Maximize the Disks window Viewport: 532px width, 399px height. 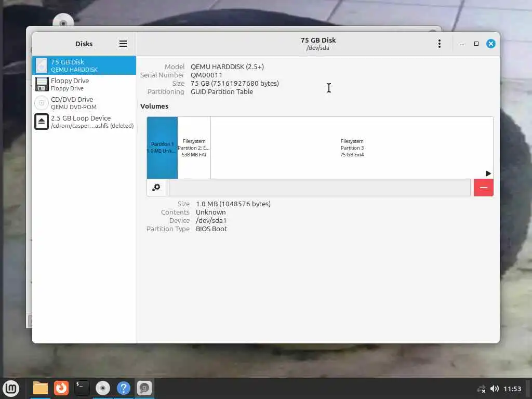(476, 44)
